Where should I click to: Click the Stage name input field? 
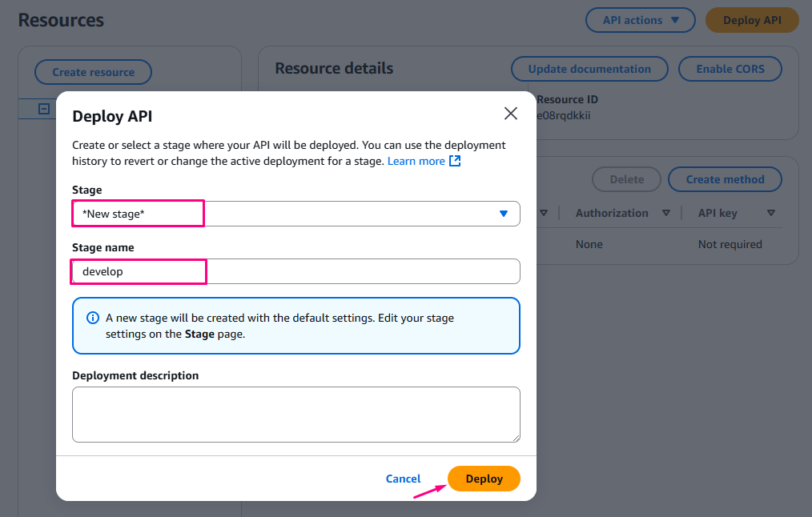(x=295, y=271)
